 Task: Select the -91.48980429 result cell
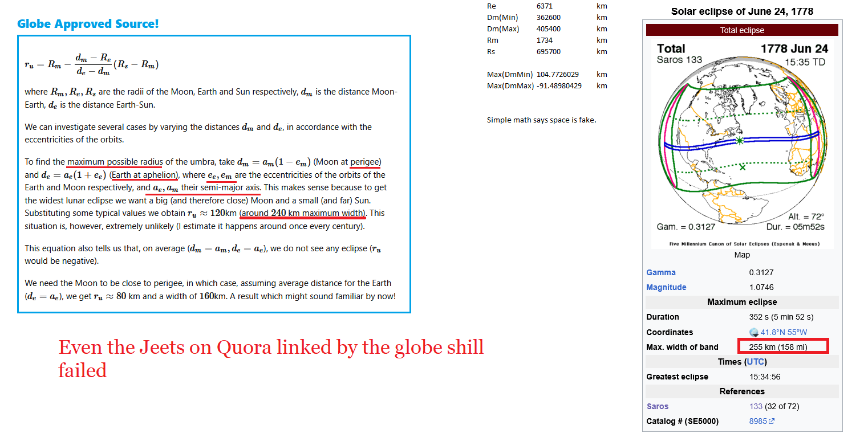click(x=559, y=86)
